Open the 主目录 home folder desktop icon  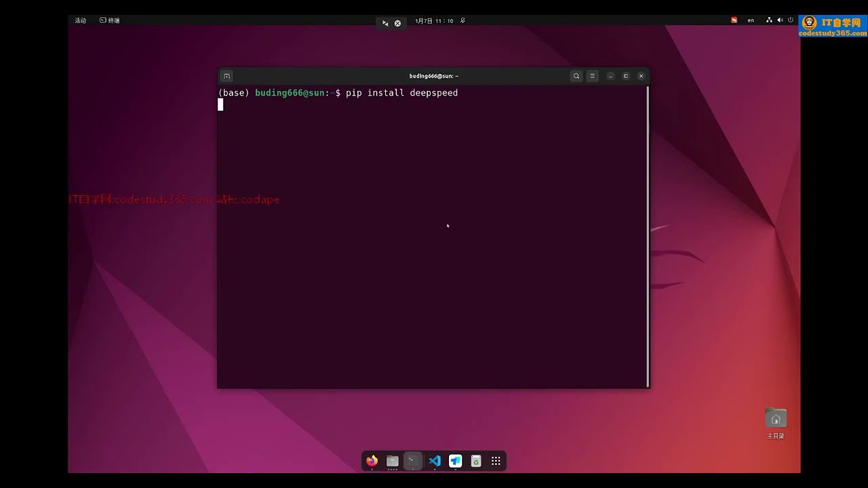tap(776, 424)
